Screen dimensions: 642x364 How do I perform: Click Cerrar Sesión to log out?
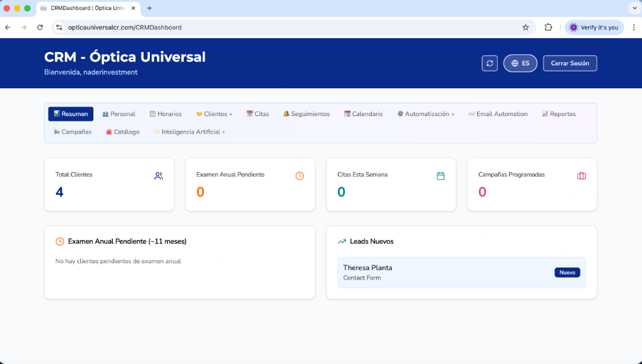coord(569,63)
